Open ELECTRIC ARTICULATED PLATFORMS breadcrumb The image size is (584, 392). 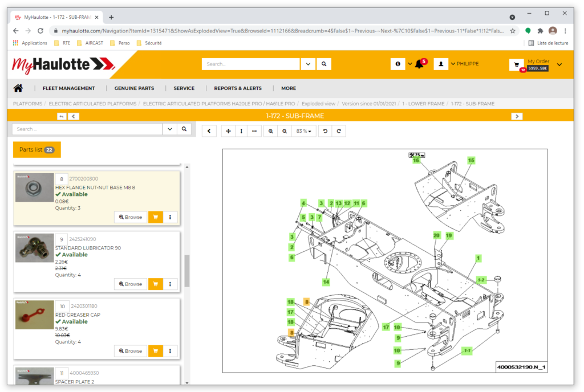tap(92, 104)
